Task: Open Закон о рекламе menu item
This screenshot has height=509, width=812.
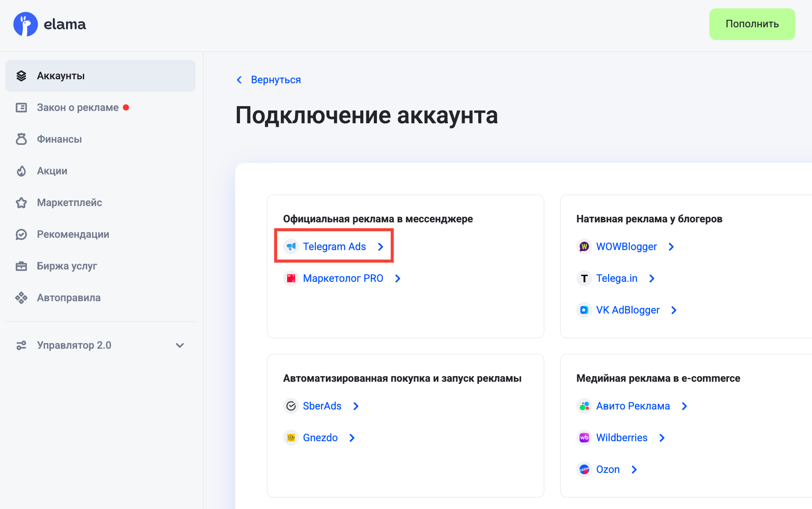Action: 78,107
